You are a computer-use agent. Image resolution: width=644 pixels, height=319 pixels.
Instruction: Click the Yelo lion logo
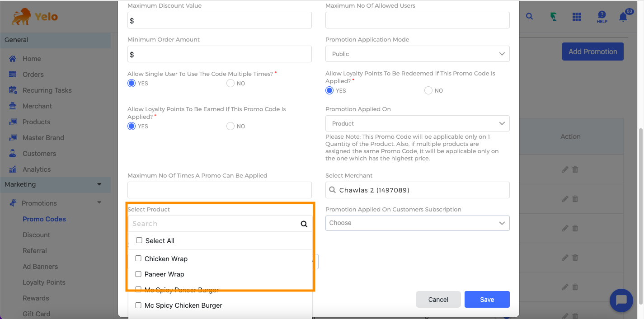[x=35, y=17]
